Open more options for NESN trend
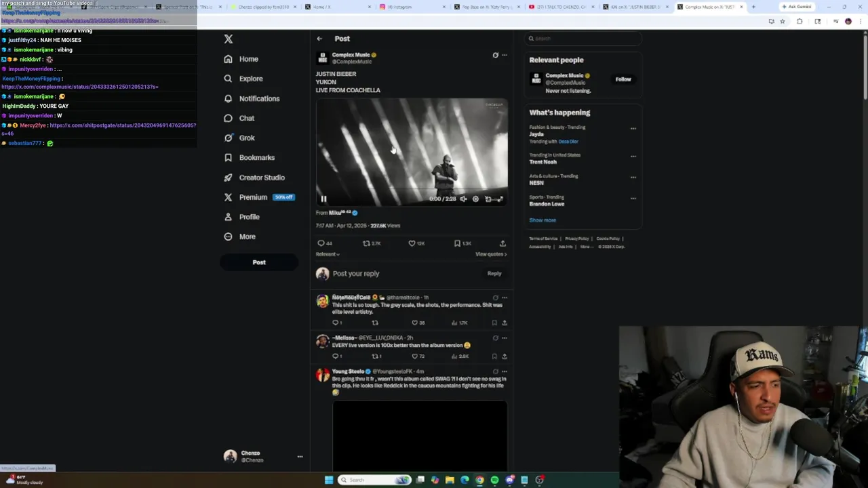 [633, 177]
